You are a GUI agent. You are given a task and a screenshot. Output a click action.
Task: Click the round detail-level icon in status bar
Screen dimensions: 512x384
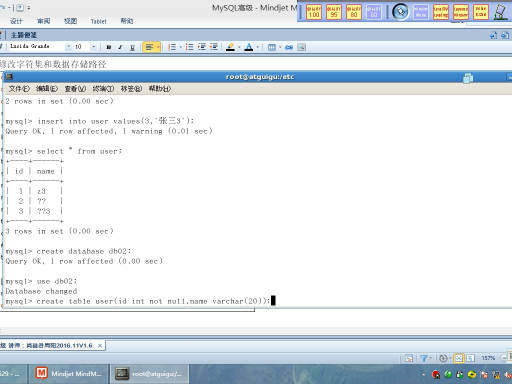pyautogui.click(x=443, y=358)
